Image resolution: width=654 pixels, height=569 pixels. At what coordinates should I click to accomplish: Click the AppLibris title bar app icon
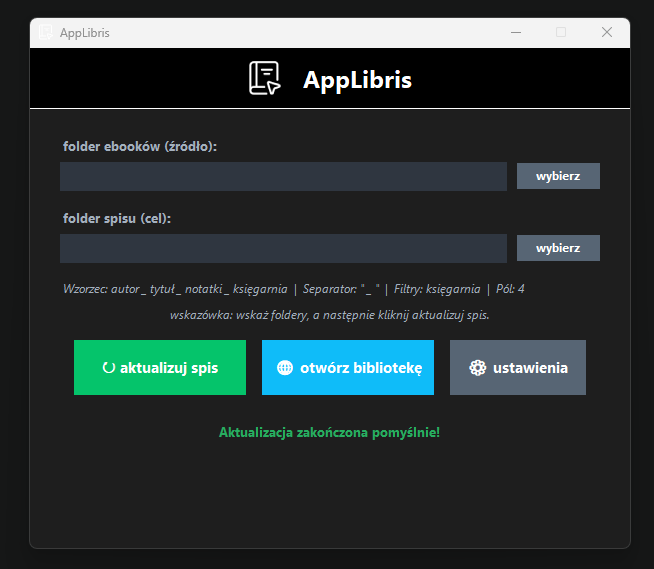click(45, 32)
